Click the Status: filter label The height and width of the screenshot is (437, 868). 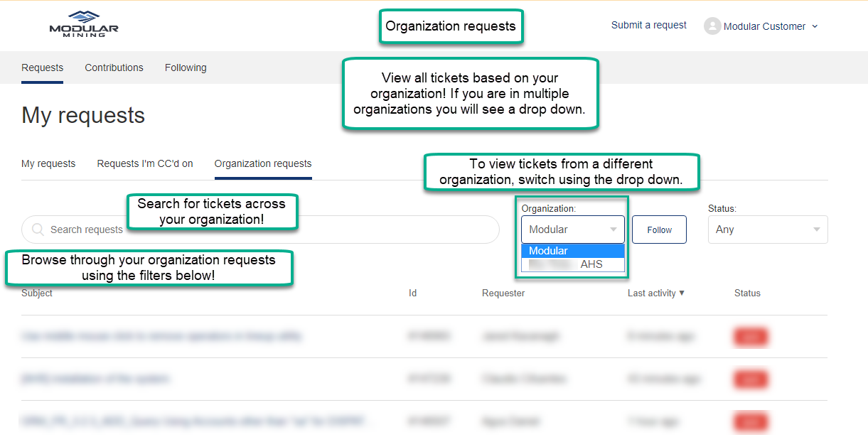722,208
